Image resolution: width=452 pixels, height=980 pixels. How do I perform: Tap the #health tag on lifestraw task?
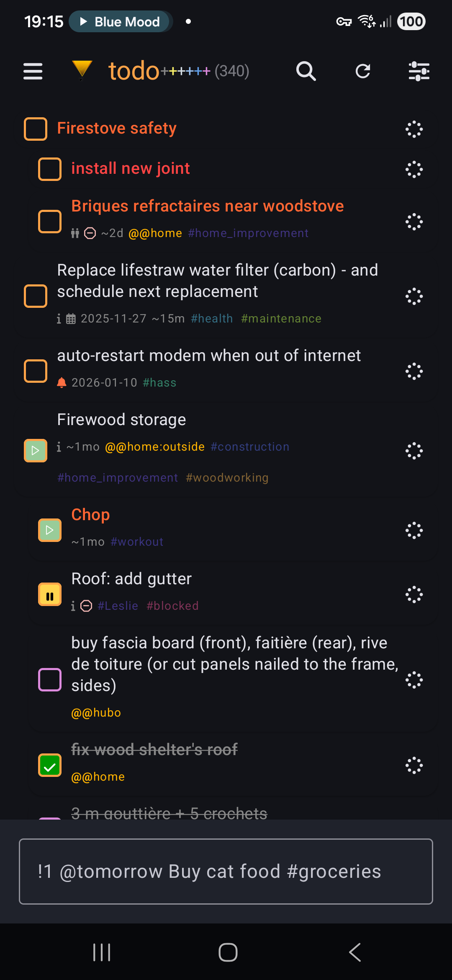[212, 319]
